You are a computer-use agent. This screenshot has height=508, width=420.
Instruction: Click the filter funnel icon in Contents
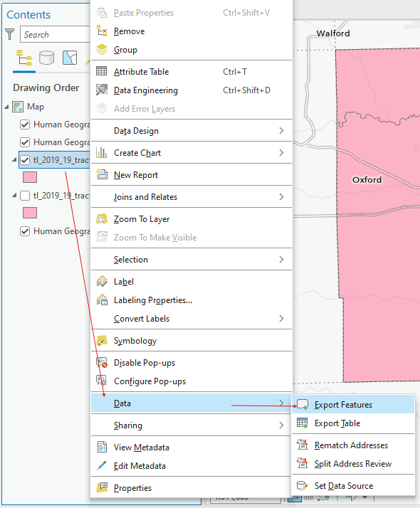[10, 34]
